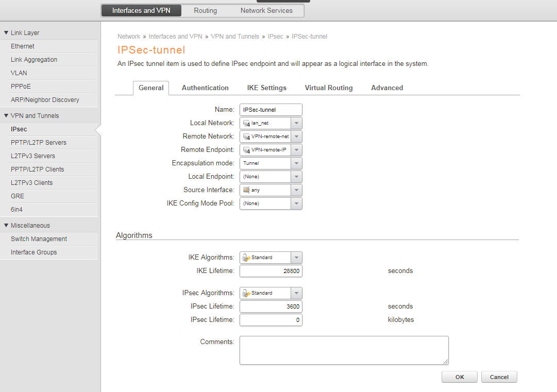Select PPTP/L2TP Servers in the sidebar

[x=39, y=143]
